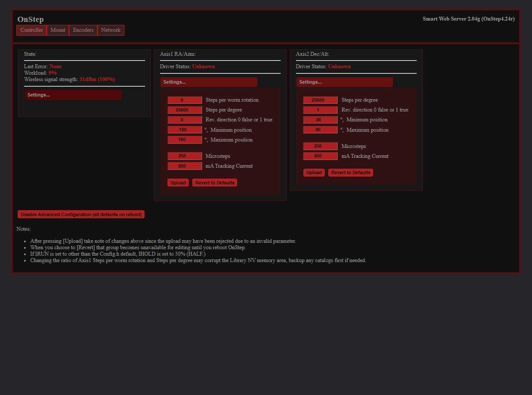Upload Axis2 Dec/Alt settings
532x395 pixels.
(314, 172)
